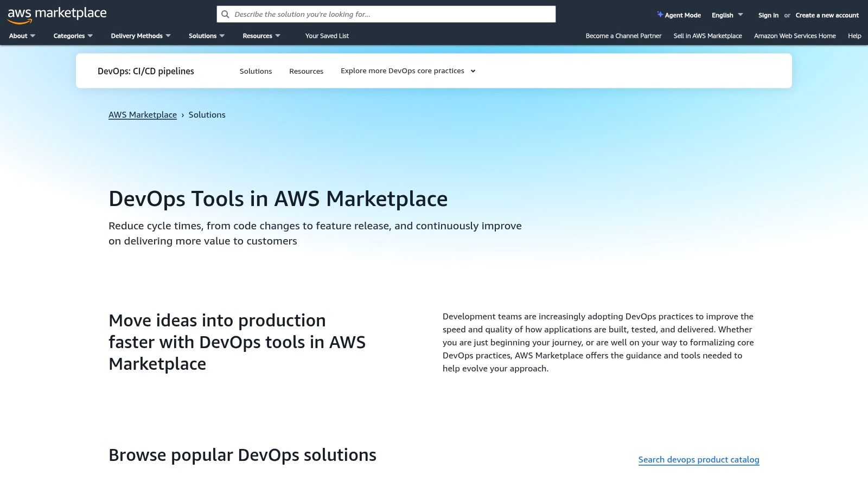
Task: Click the AWS Marketplace logo
Action: point(57,15)
